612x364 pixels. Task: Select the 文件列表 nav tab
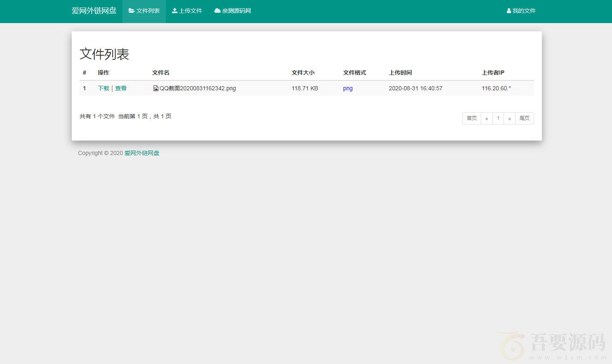click(x=144, y=11)
